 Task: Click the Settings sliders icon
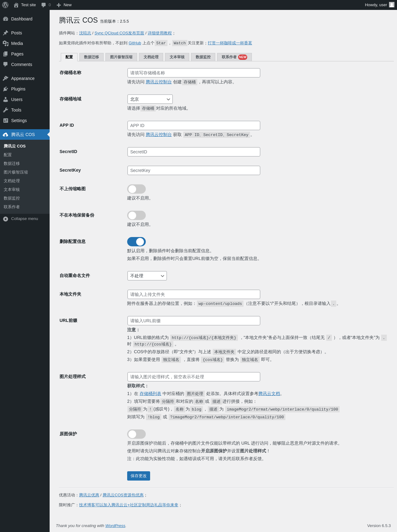[x=6, y=121]
